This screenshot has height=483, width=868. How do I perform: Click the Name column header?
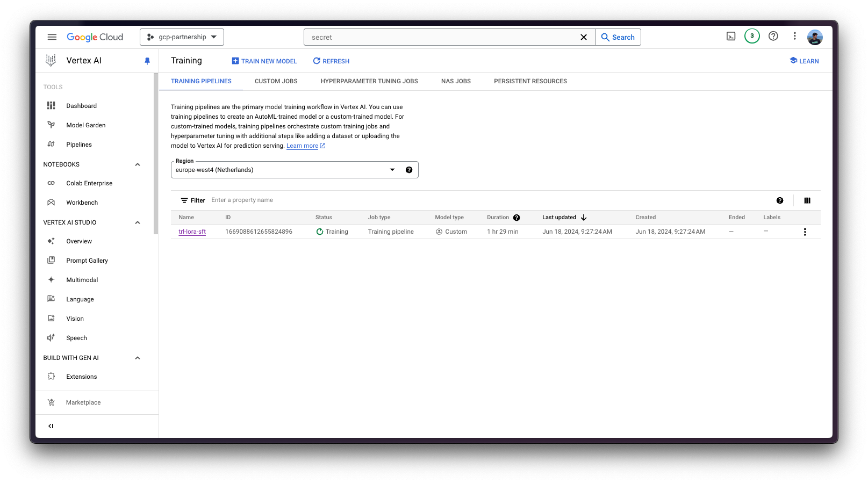pos(186,218)
